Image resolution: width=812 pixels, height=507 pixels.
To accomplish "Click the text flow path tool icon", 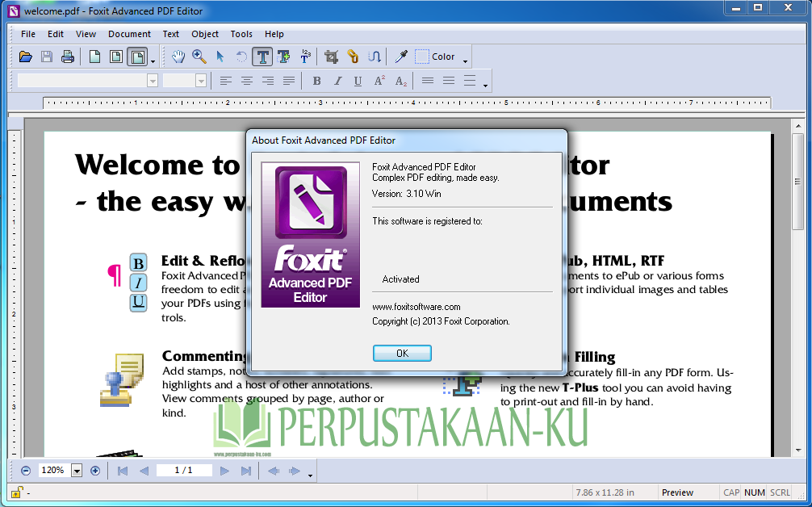I will [374, 57].
